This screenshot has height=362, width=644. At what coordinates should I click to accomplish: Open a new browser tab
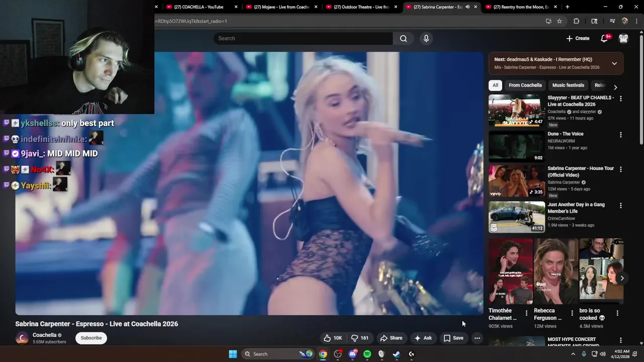[x=568, y=7]
